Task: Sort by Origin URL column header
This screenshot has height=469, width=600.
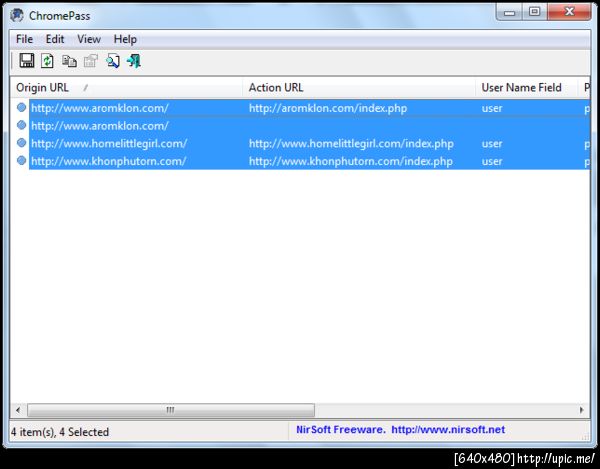Action: coord(126,88)
